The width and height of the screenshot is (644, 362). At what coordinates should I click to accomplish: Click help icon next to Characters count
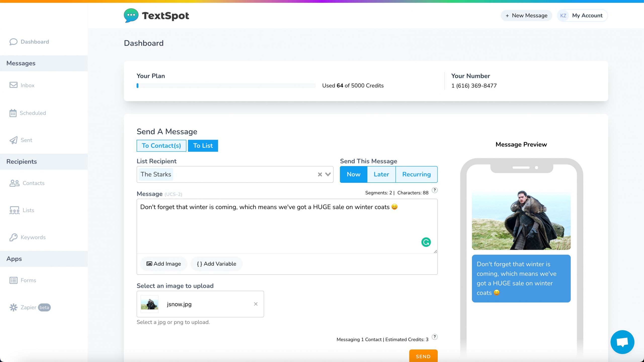coord(434,190)
